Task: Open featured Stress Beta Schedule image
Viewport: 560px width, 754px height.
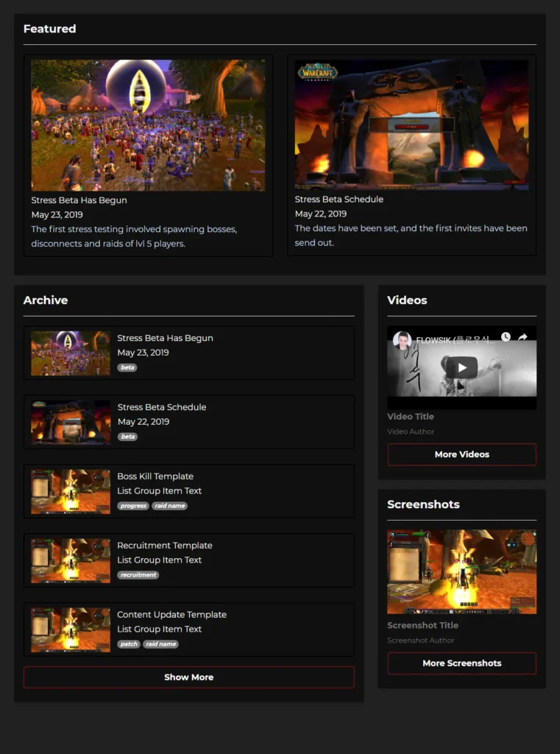Action: point(411,124)
